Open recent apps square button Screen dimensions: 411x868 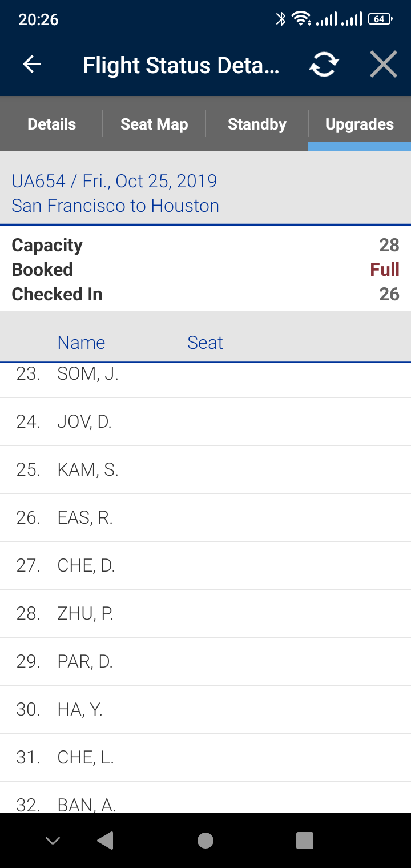point(305,841)
